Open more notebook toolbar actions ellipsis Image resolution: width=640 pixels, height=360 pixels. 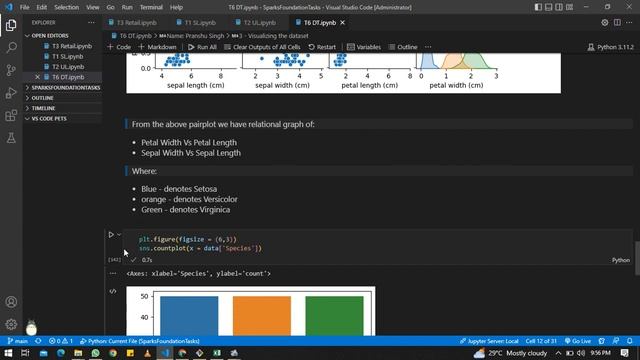(x=428, y=47)
